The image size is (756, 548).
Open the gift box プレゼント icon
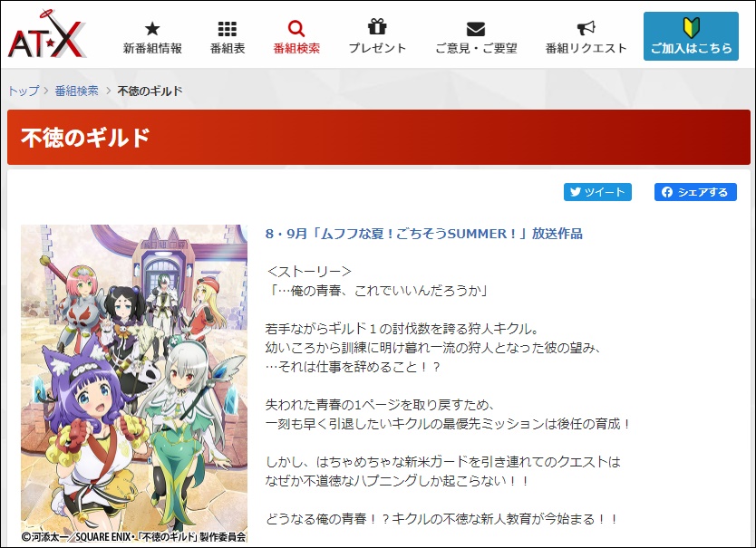(377, 27)
